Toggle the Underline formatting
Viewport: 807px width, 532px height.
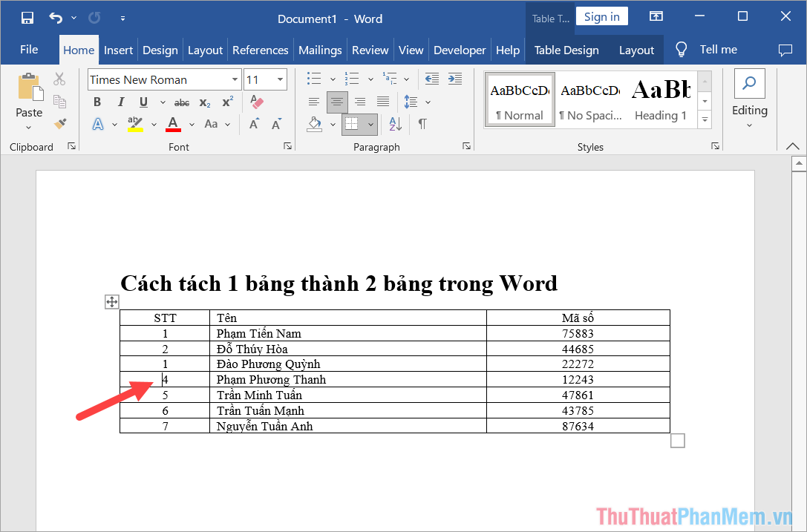pos(142,102)
